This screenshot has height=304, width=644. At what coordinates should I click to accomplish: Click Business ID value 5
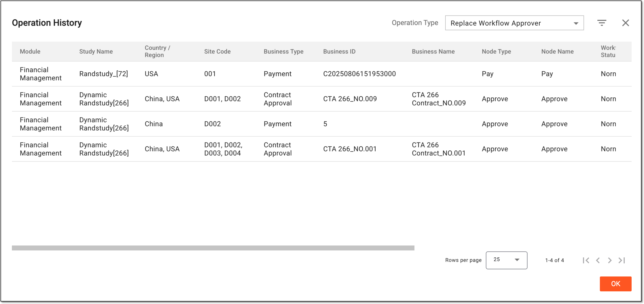click(x=325, y=124)
